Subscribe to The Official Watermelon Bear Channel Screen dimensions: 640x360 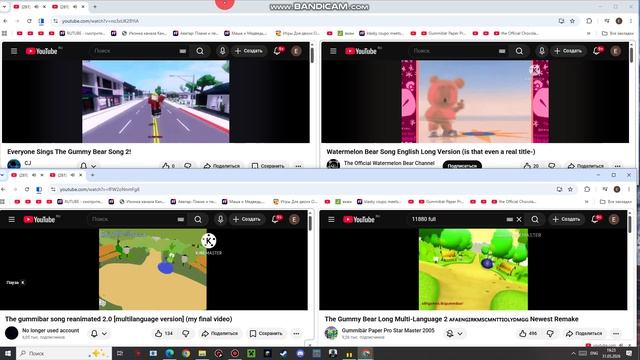(462, 165)
